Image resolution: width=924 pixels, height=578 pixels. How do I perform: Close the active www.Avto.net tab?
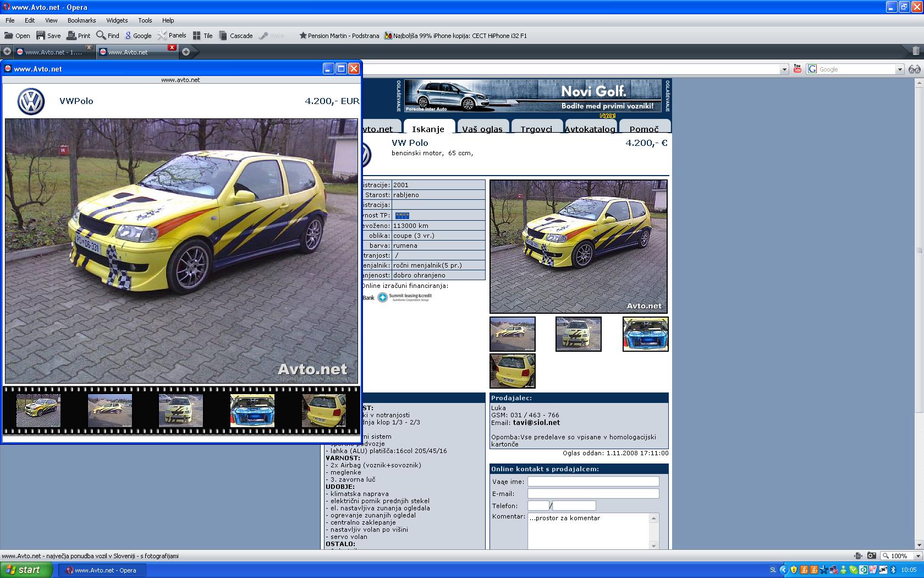[172, 48]
